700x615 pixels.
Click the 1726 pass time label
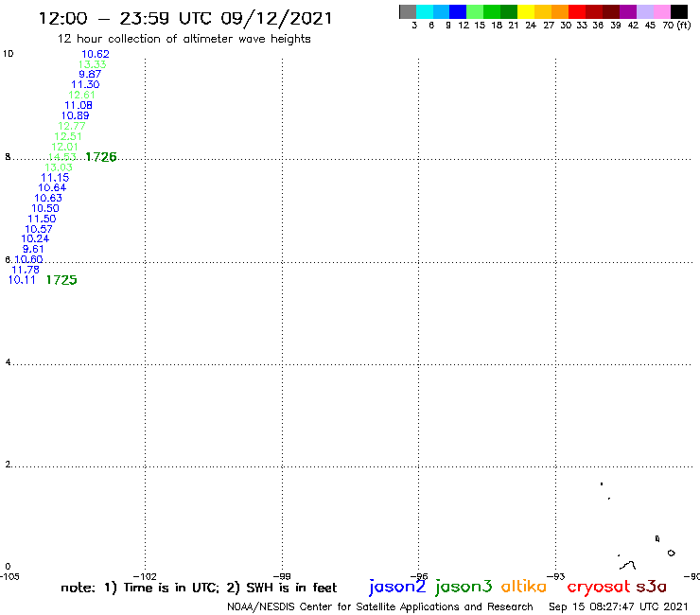tap(101, 157)
